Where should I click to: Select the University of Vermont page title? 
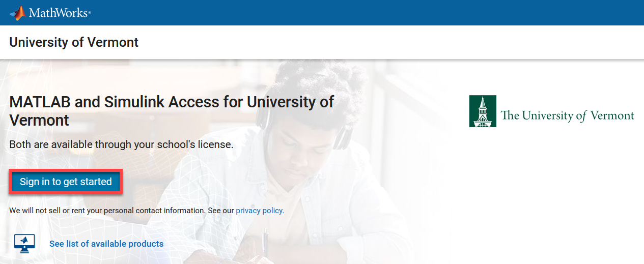(x=74, y=42)
